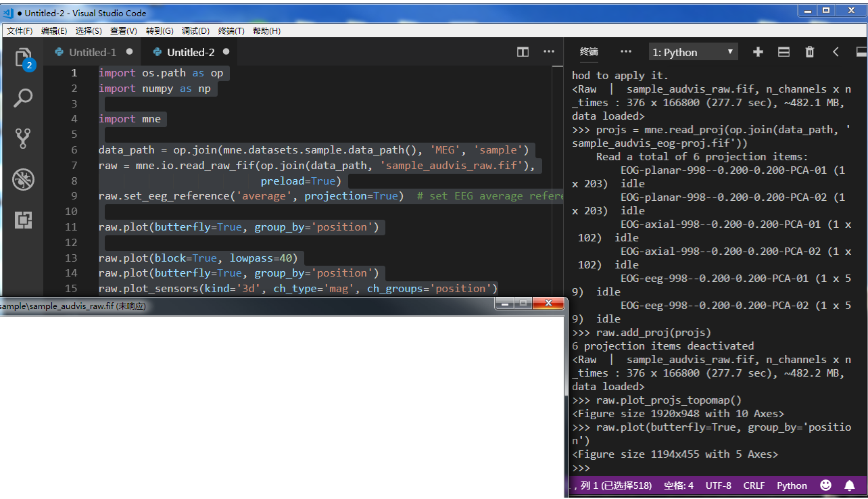
Task: Change the CRLF end-of-line sequence
Action: pos(754,485)
